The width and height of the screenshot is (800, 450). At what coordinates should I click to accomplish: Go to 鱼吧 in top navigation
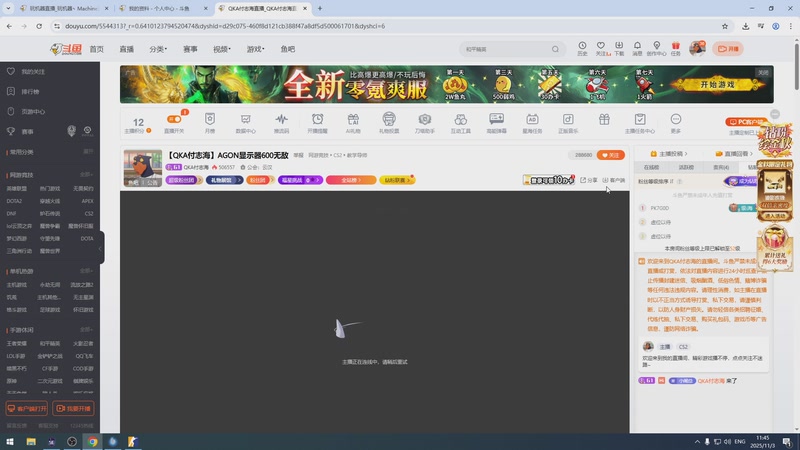point(288,49)
